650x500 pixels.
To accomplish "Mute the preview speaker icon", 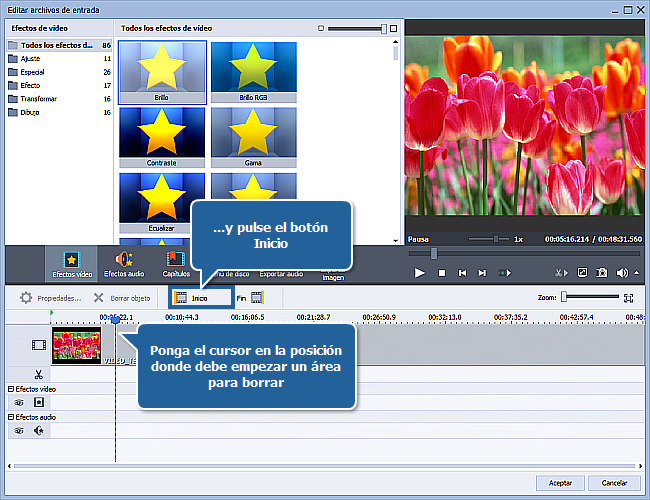I will (621, 272).
